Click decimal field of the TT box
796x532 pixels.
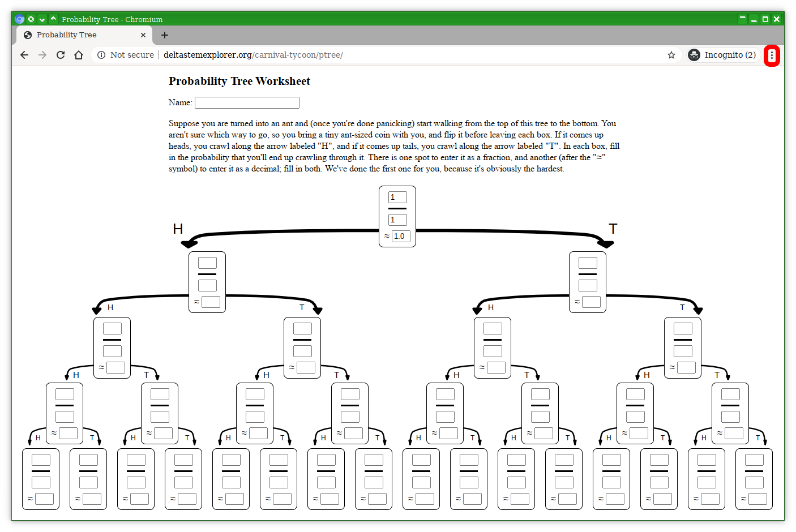686,367
